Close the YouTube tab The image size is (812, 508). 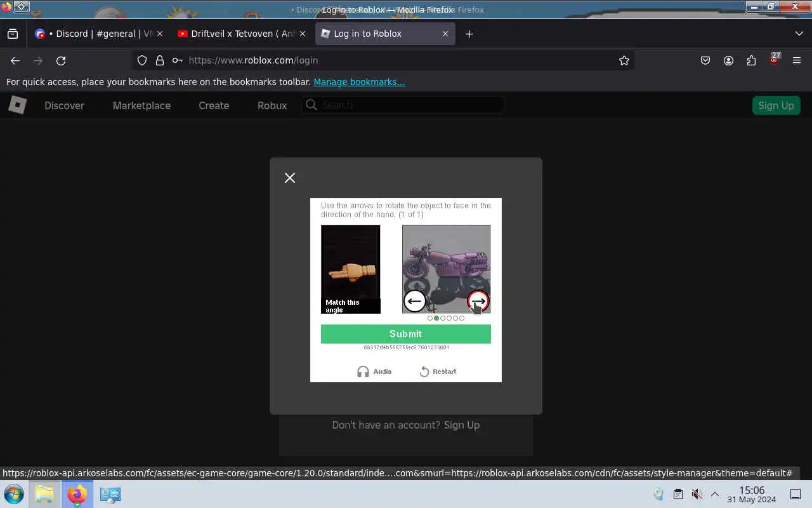[303, 34]
